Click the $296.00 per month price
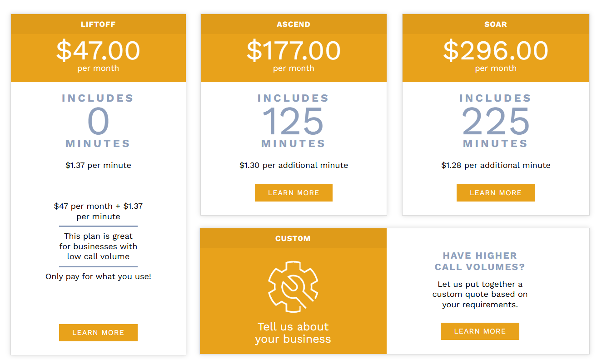Screen dimensions: 602x364 tap(496, 51)
